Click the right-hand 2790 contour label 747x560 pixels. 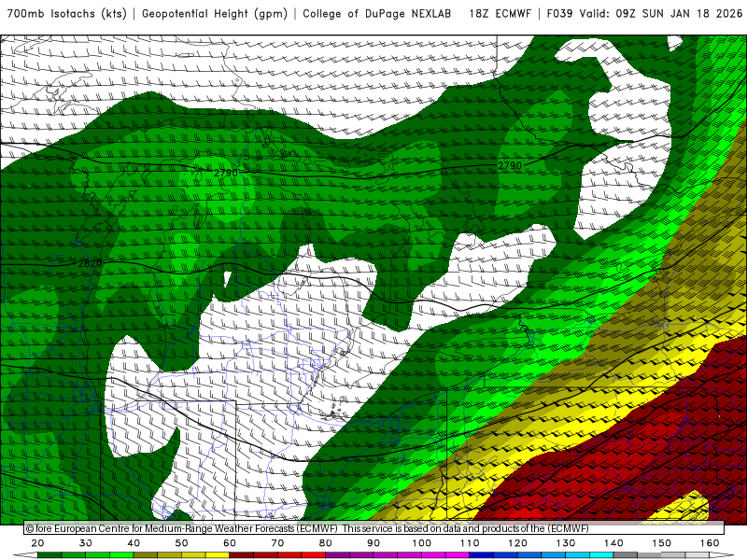[x=510, y=166]
